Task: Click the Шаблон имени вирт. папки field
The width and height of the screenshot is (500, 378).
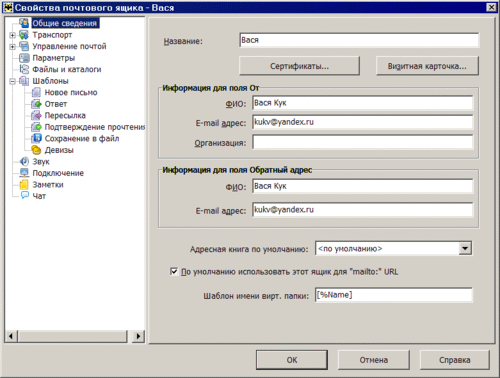Action: coord(393,295)
